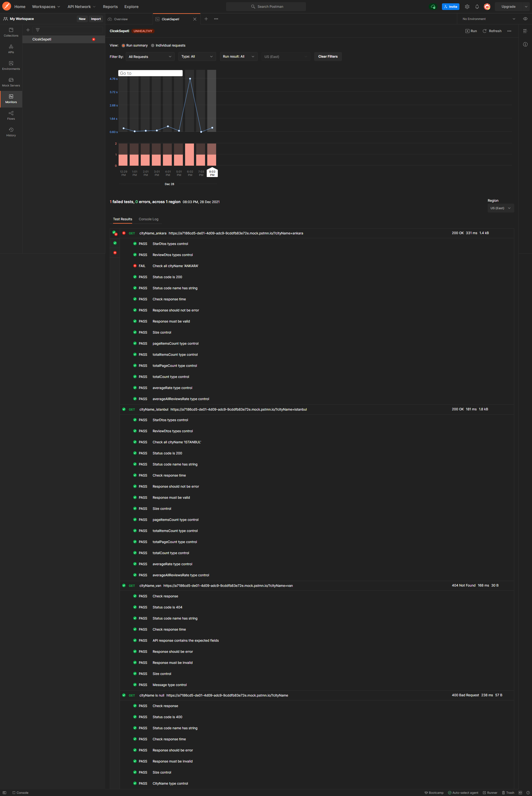Click the sync status cloud icon
The image size is (532, 796).
coord(433,6)
